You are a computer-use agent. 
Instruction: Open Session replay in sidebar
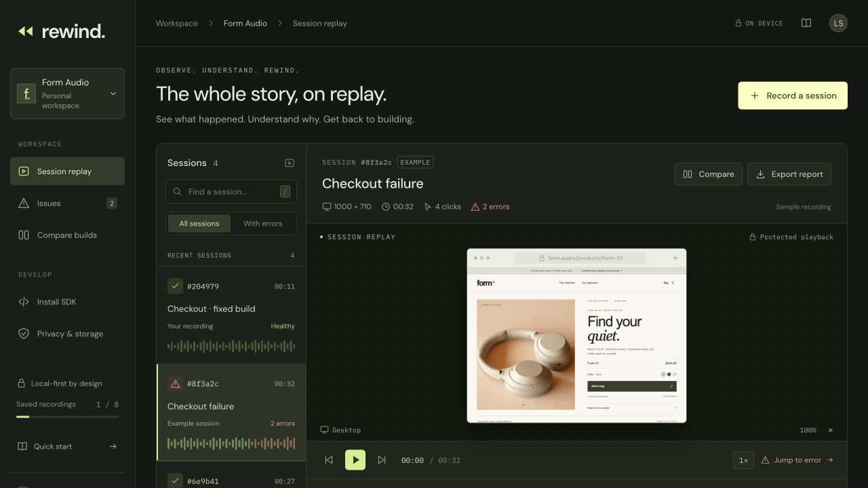pyautogui.click(x=67, y=171)
